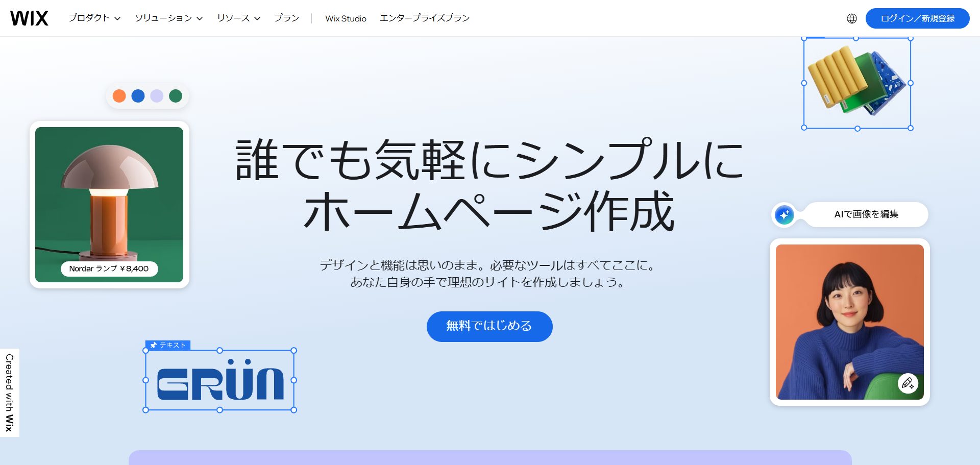Click the Wix logo in the navigation bar
The height and width of the screenshot is (465, 980).
click(x=29, y=17)
